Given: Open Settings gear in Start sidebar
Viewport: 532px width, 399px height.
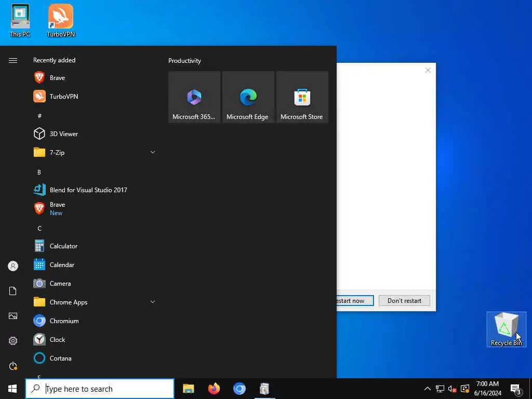Looking at the screenshot, I should pos(13,341).
